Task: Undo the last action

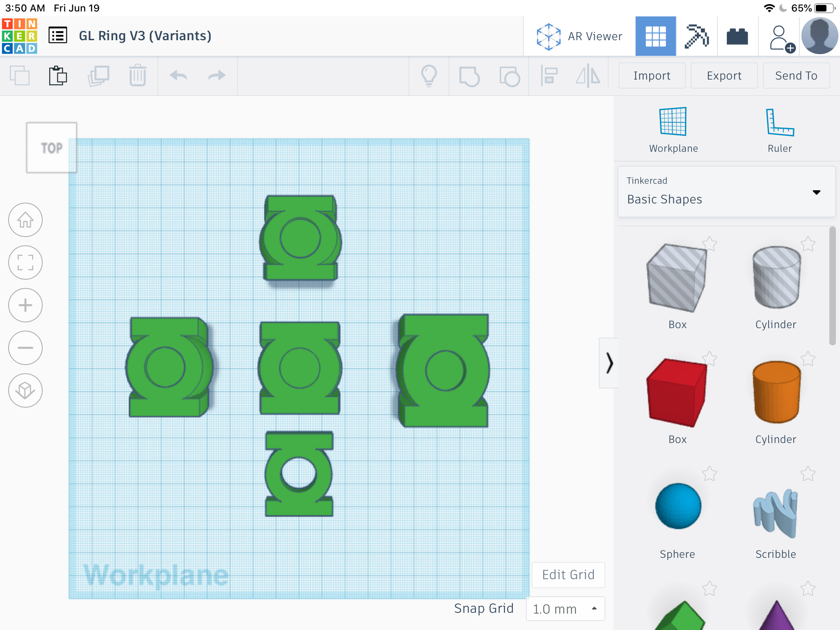Action: 178,75
